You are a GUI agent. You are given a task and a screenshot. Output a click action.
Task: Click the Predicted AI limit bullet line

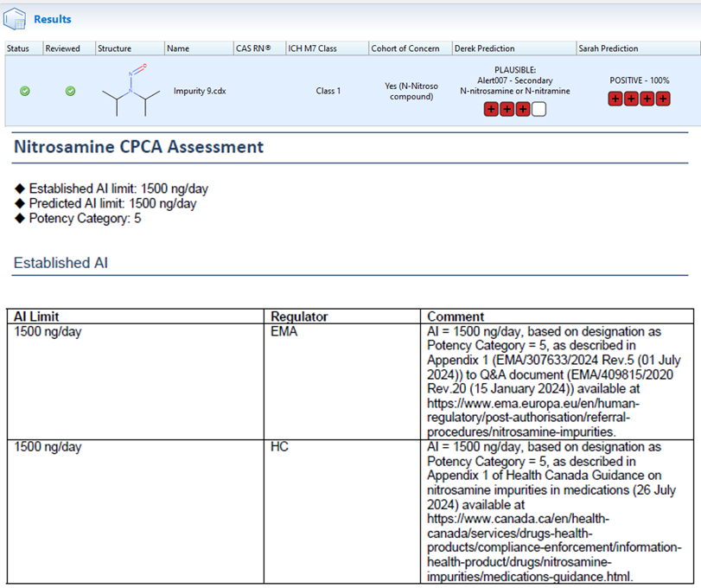coord(112,203)
